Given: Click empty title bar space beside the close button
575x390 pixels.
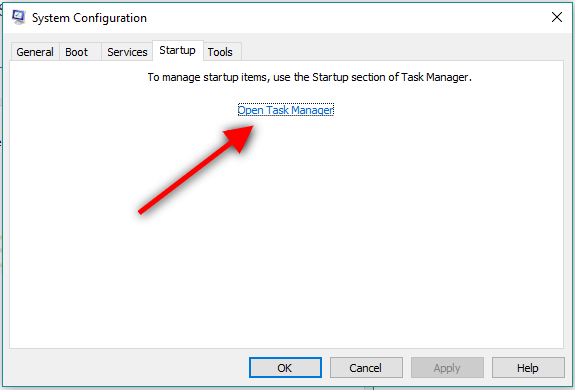Looking at the screenshot, I should coord(348,18).
